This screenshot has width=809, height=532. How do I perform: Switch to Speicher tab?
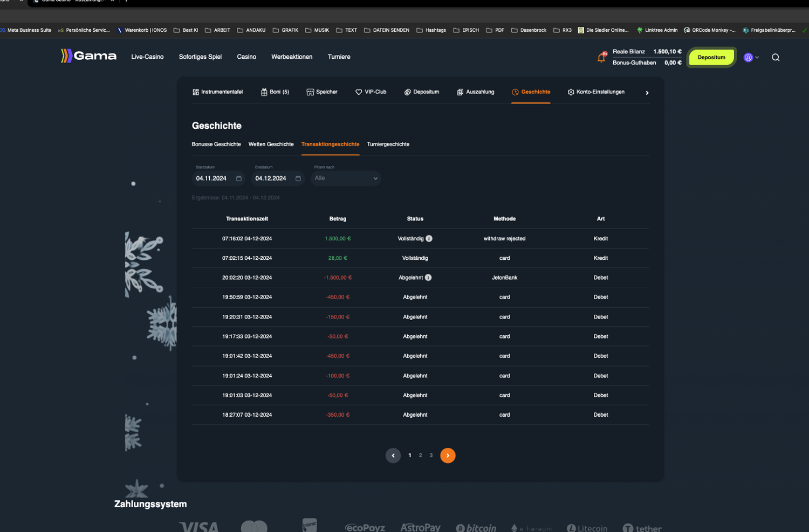tap(322, 92)
